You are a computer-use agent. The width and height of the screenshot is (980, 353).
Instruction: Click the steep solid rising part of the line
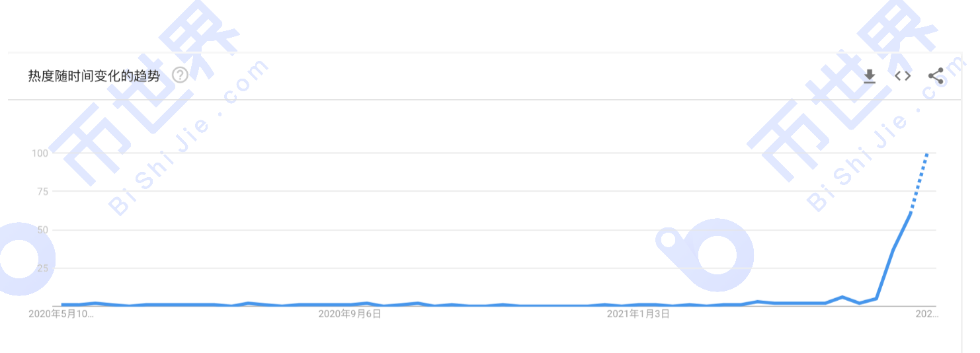point(894,250)
